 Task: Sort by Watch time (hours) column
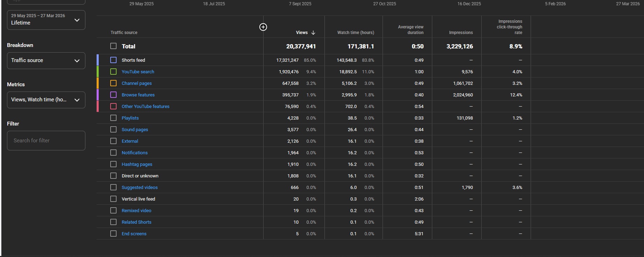[x=355, y=33]
